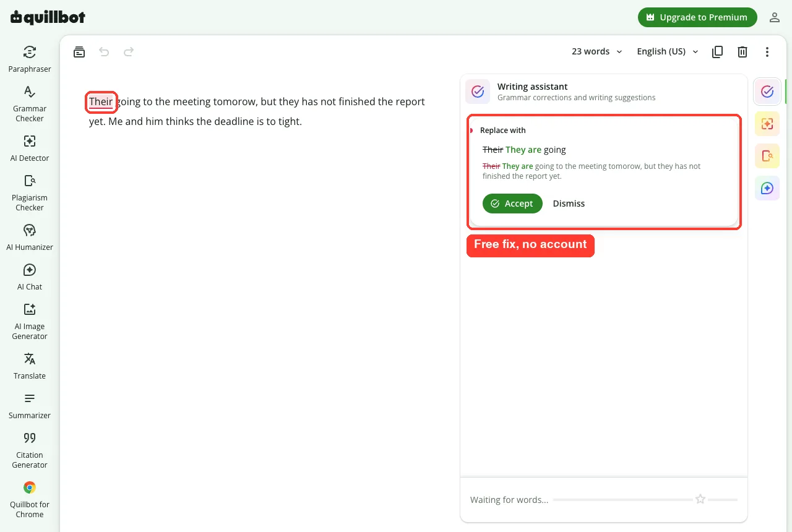The height and width of the screenshot is (532, 792).
Task: Go to Plagiarism Checker in the sidebar
Action: coord(30,193)
